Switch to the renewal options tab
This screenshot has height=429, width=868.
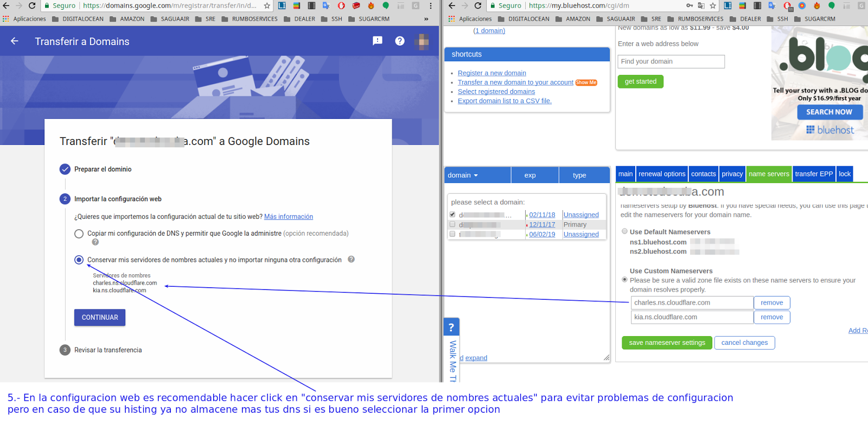click(x=662, y=174)
